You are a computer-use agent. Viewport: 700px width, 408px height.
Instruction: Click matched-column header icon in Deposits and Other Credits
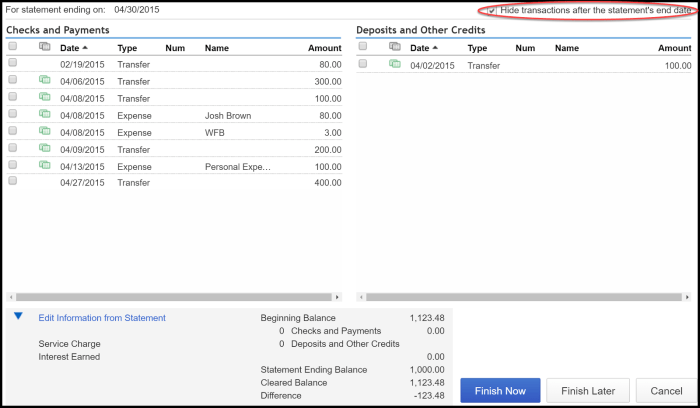click(394, 47)
